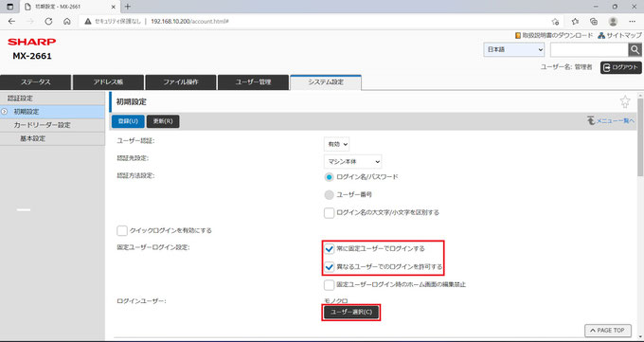Image resolution: width=644 pixels, height=342 pixels.
Task: Click the search magnifier button
Action: (635, 50)
